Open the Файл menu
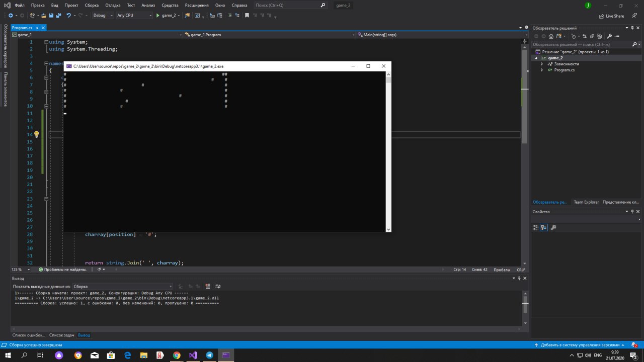This screenshot has width=644, height=362. pyautogui.click(x=20, y=5)
